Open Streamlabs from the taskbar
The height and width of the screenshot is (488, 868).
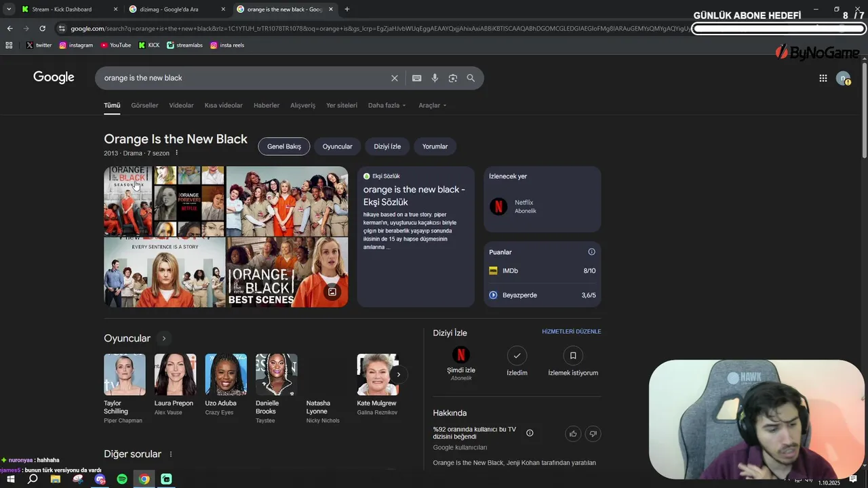(x=166, y=479)
